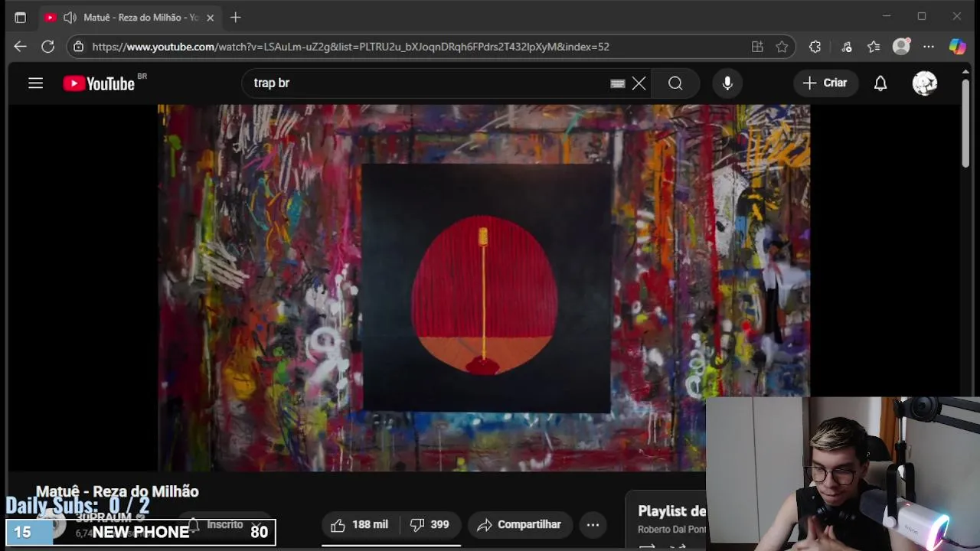Open the on-screen keyboard icon in search

pos(618,83)
